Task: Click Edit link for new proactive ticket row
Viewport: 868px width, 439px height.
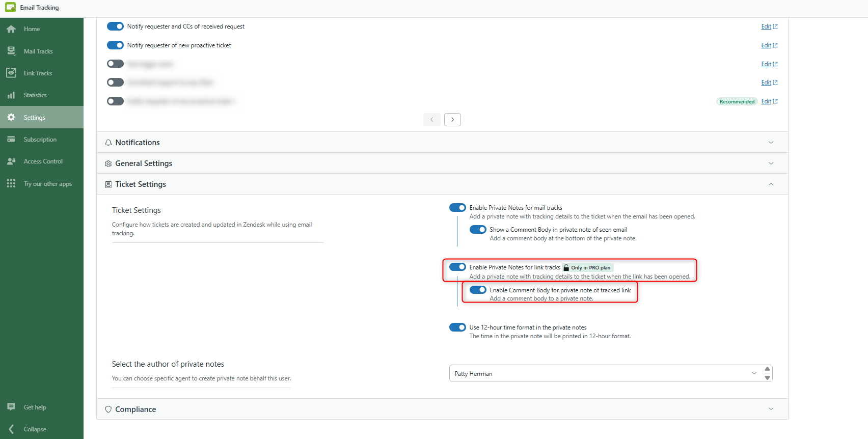Action: 766,45
